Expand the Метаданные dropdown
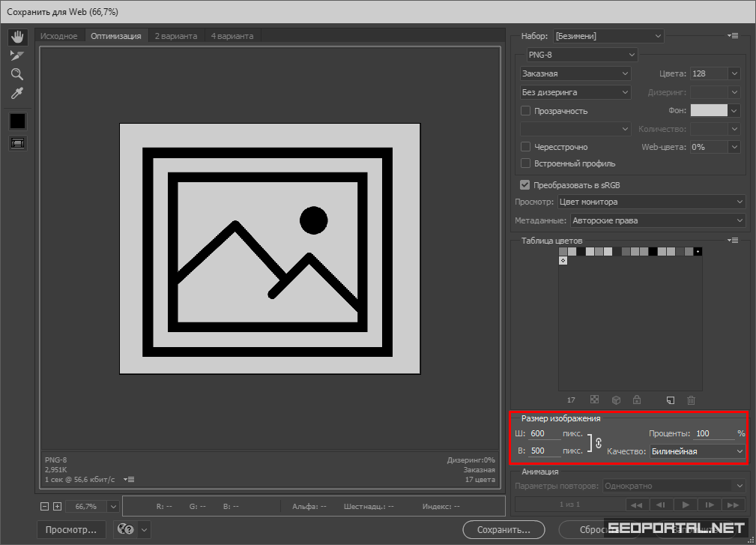This screenshot has height=545, width=756. (x=658, y=220)
